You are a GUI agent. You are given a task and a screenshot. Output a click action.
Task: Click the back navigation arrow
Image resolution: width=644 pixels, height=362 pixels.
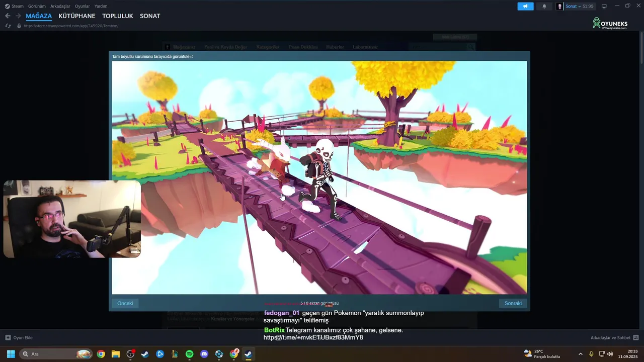pos(8,16)
